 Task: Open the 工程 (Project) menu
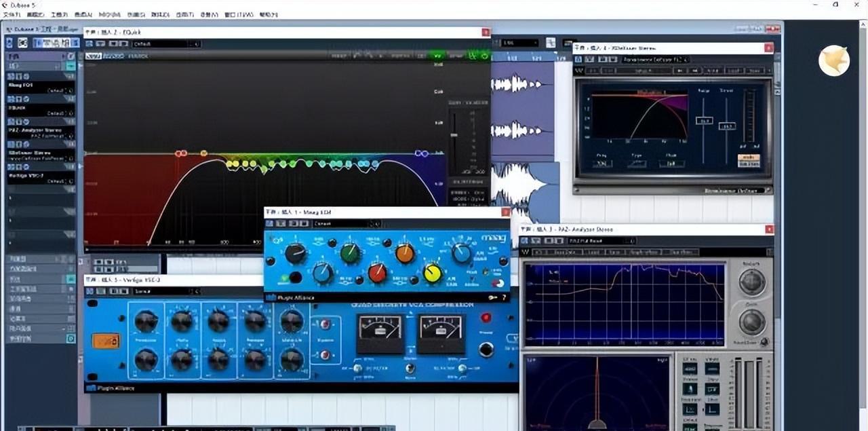[x=59, y=14]
